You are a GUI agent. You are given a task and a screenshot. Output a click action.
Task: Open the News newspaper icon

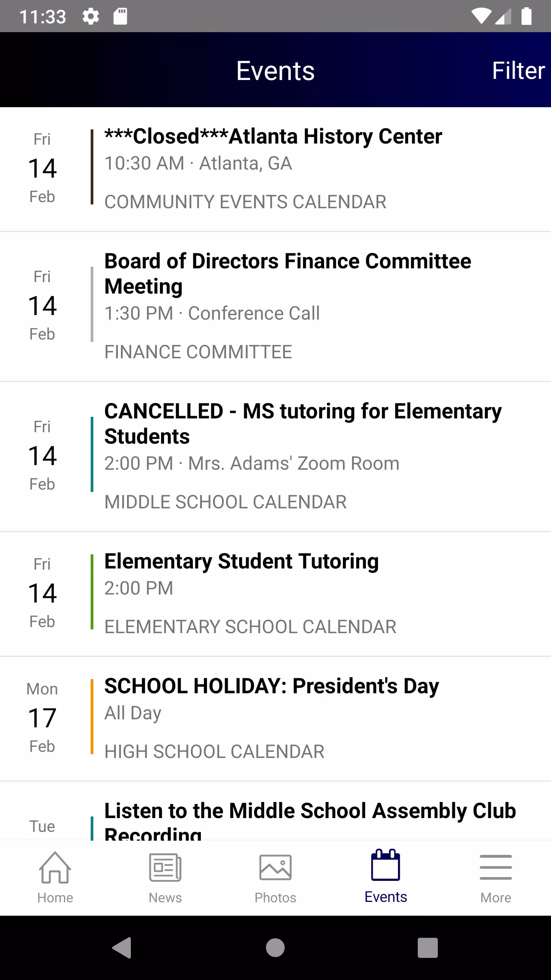pos(165,867)
